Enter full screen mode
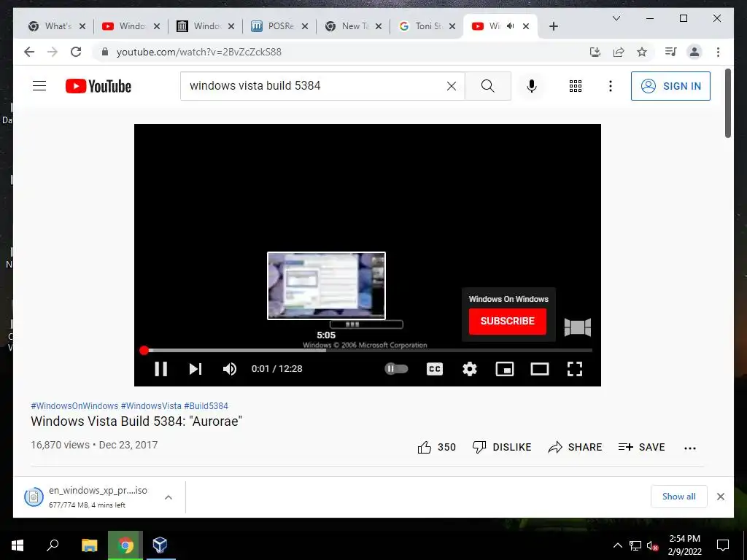 (x=575, y=369)
